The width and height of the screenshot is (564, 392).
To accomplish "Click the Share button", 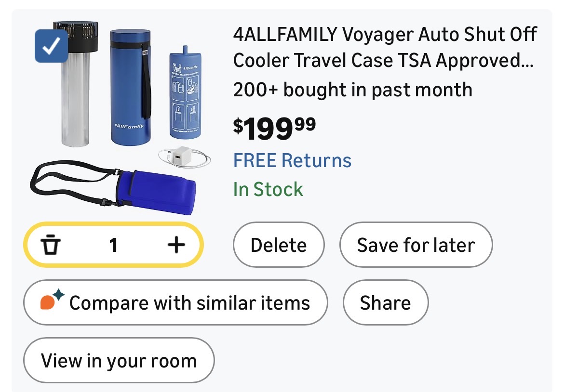I will tap(385, 303).
